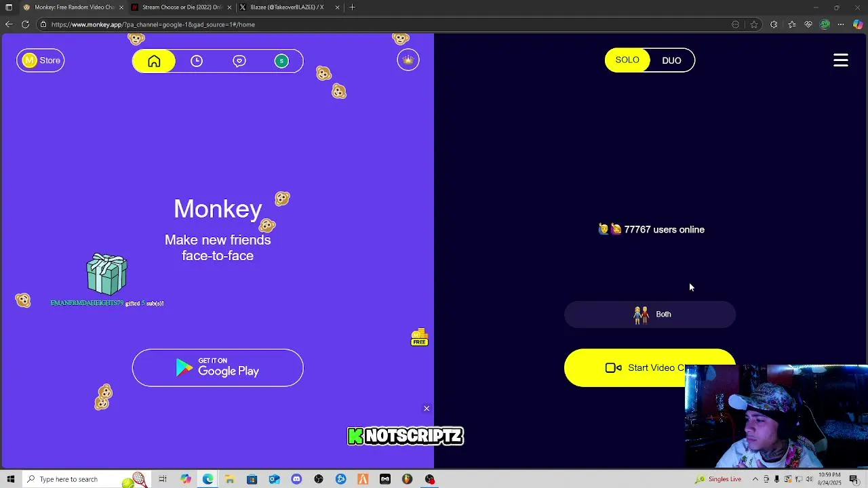Show hidden system tray icons
The width and height of the screenshot is (868, 488).
pos(755,479)
